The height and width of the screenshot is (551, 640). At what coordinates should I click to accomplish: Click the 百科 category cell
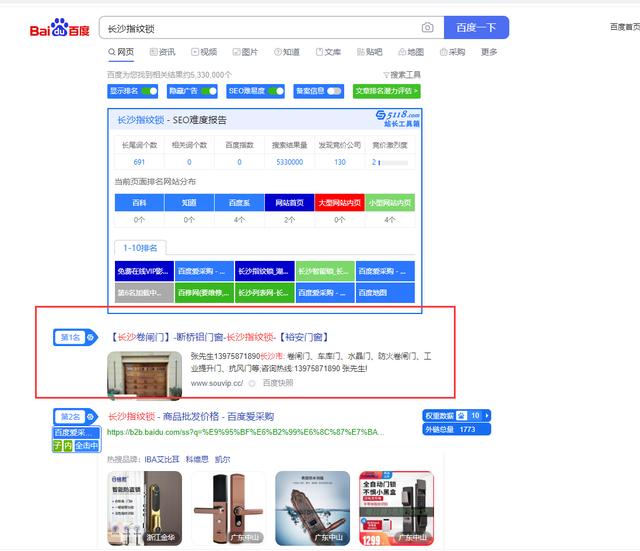(140, 203)
